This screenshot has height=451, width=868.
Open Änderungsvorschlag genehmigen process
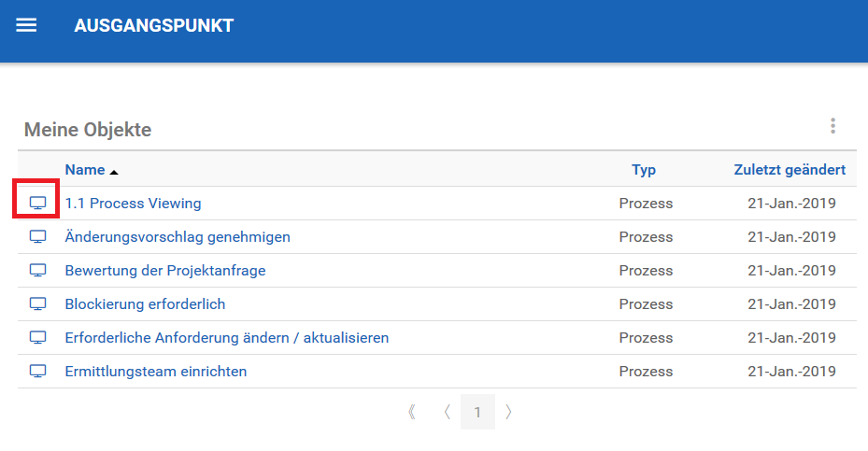click(178, 237)
